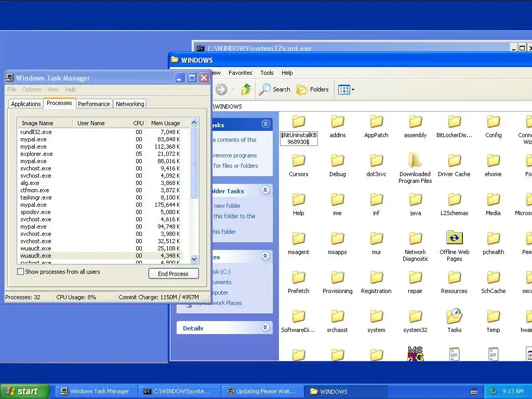Switch to the Networking tab
This screenshot has height=399, width=532.
pos(130,104)
